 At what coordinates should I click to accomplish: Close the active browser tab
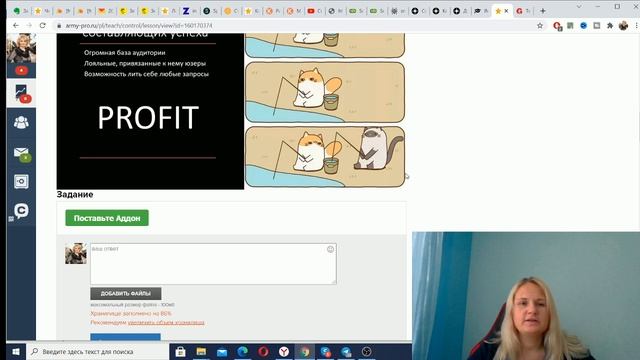[x=507, y=11]
